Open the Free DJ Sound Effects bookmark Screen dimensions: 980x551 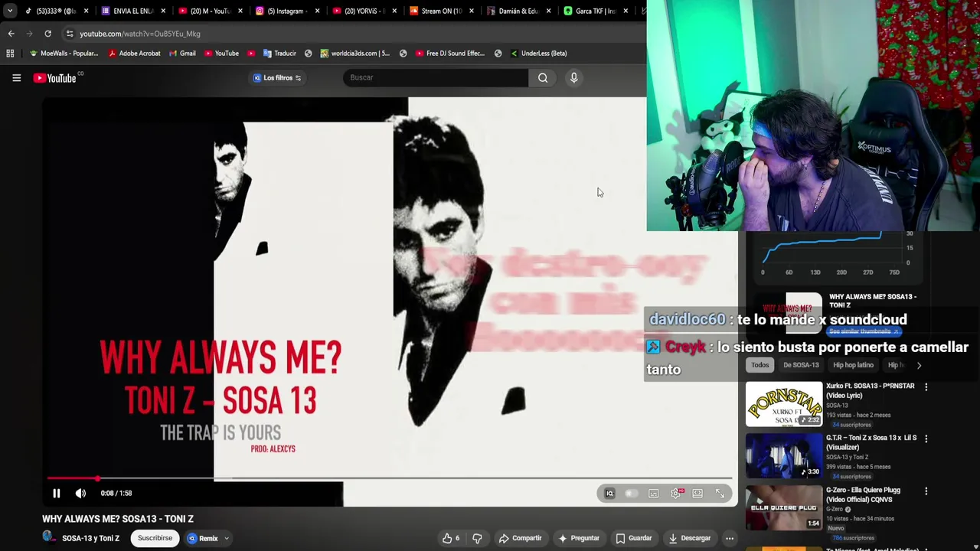[449, 54]
